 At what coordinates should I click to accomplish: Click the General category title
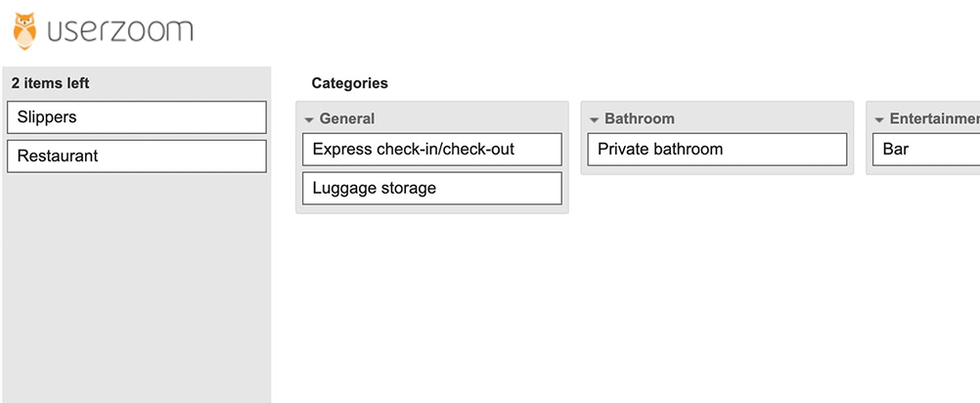347,118
